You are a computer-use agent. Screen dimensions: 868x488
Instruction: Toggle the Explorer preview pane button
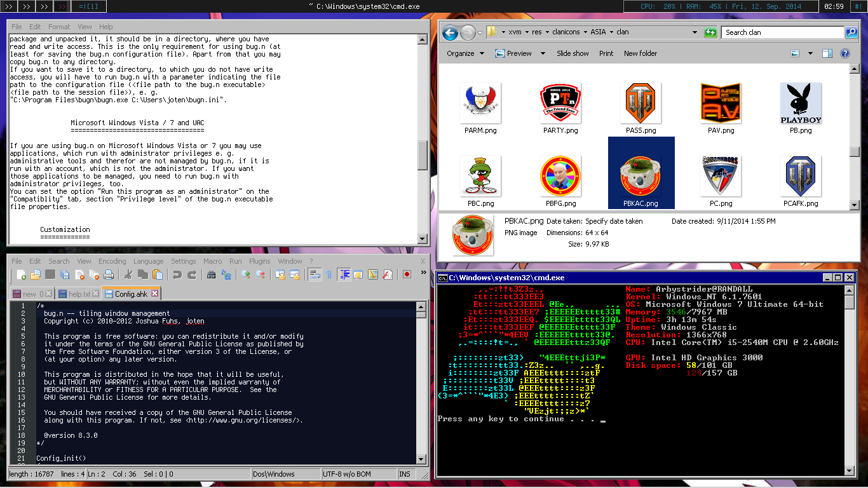point(827,53)
